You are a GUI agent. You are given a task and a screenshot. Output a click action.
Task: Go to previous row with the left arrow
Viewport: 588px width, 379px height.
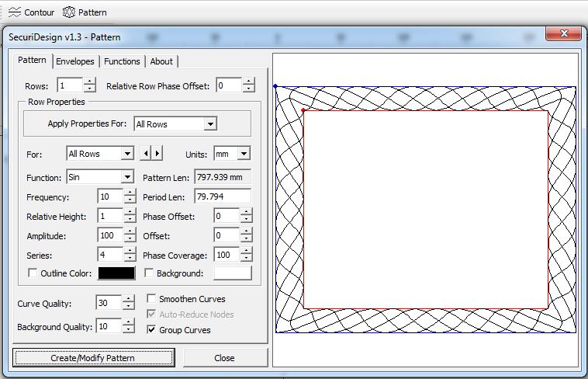coord(146,153)
